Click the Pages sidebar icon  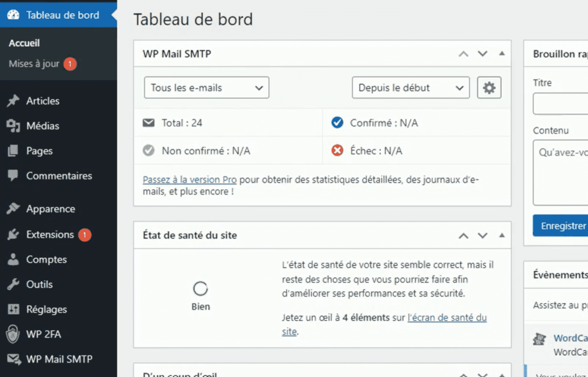(13, 151)
